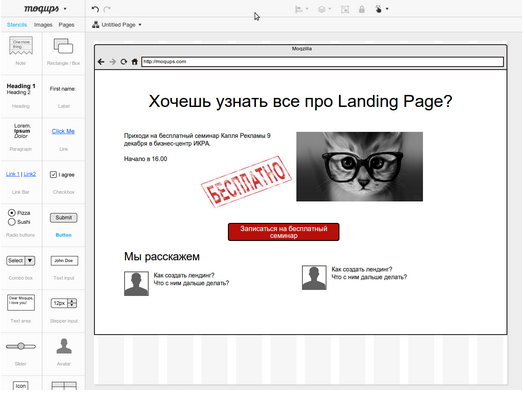The height and width of the screenshot is (393, 524).
Task: Click the Slider stencil handle
Action: tap(21, 346)
